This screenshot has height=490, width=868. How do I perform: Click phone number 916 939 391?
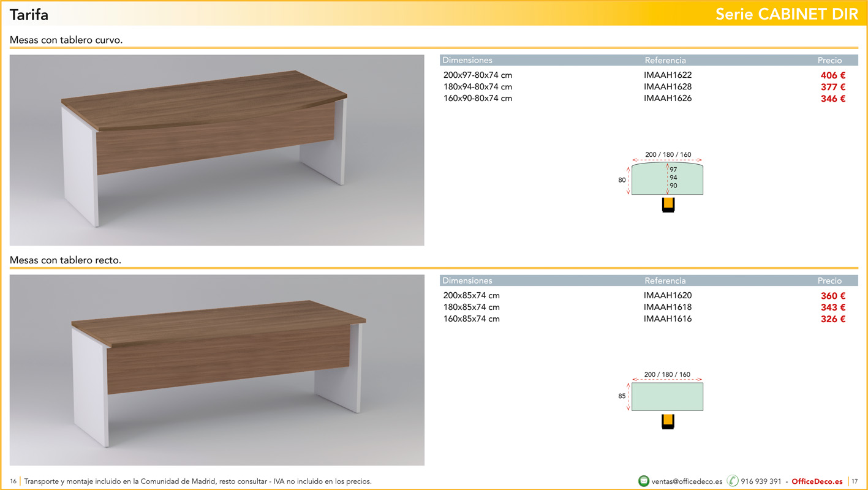(761, 481)
